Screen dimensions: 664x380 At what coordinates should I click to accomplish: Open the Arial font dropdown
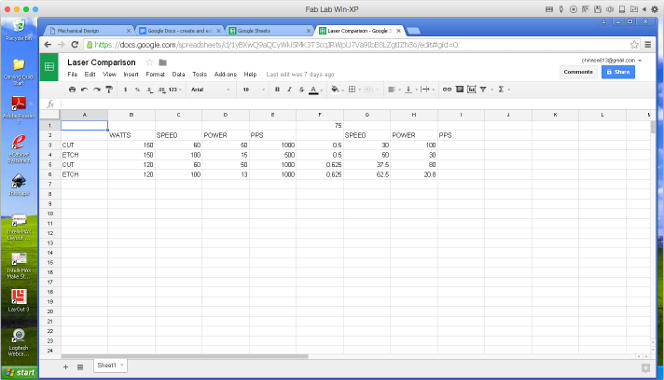click(x=210, y=89)
